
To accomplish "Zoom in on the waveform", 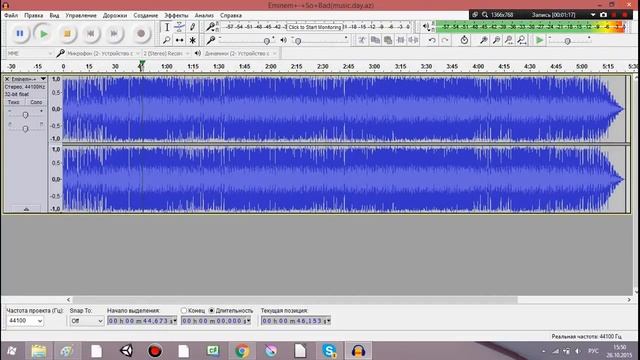I will coord(483,40).
